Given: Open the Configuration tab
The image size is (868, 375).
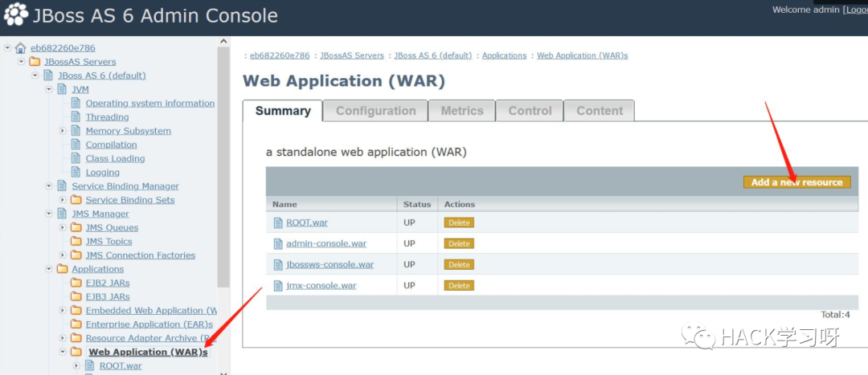Looking at the screenshot, I should tap(376, 111).
